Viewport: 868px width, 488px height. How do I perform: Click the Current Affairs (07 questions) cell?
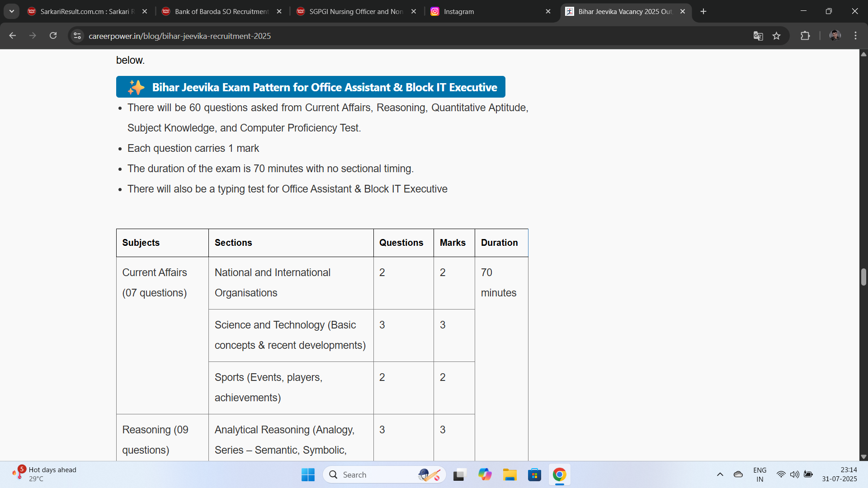pos(162,335)
